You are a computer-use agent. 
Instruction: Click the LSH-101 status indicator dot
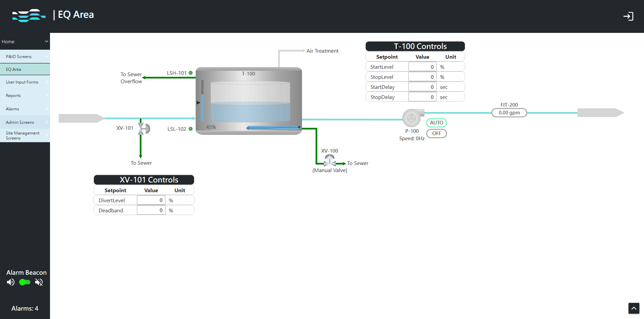coord(191,72)
